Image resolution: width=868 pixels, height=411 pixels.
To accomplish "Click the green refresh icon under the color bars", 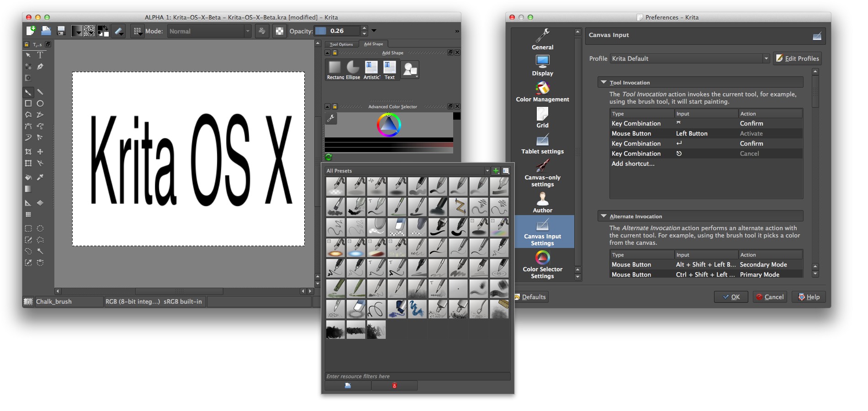I will point(328,157).
